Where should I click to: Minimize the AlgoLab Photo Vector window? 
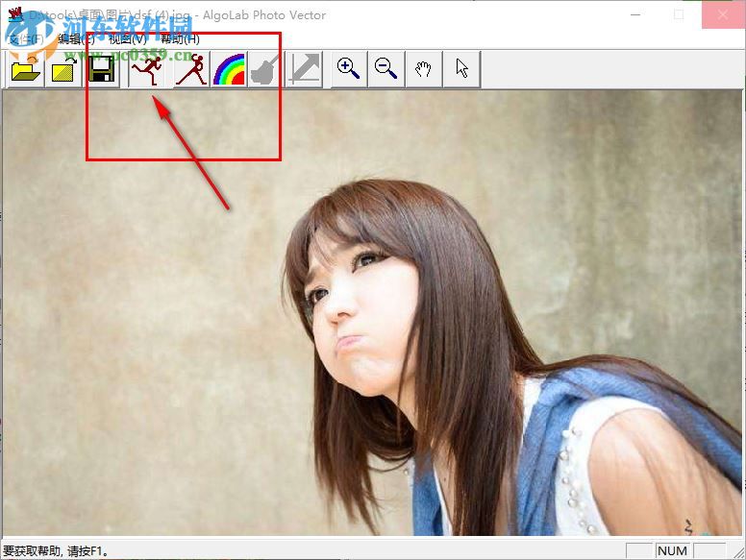point(635,14)
